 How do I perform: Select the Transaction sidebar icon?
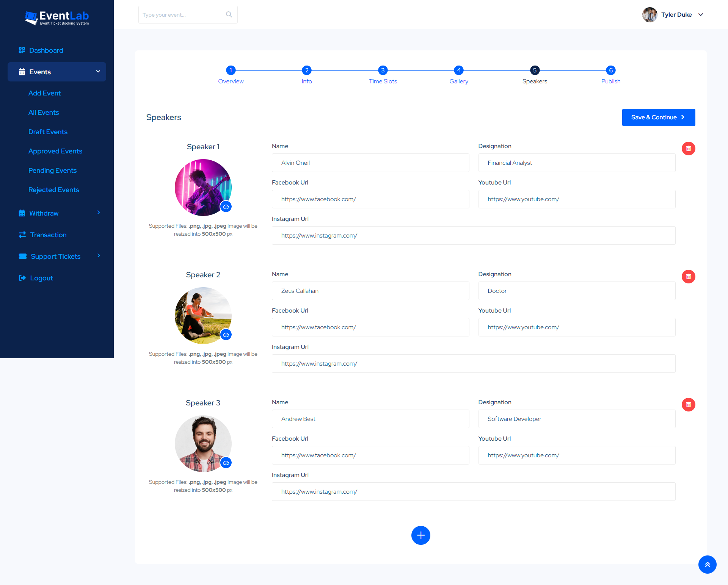point(22,235)
